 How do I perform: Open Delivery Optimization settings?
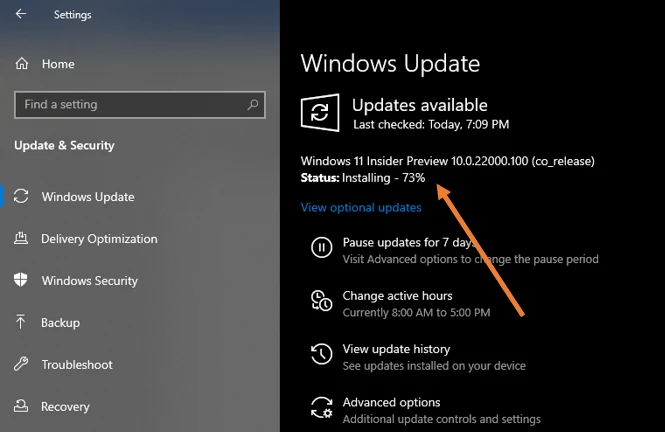point(99,239)
